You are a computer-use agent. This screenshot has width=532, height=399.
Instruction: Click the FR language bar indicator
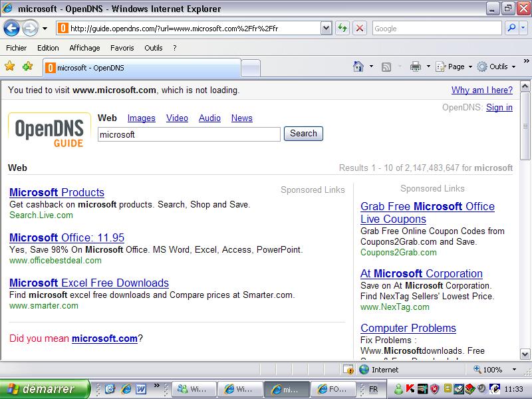click(x=373, y=389)
